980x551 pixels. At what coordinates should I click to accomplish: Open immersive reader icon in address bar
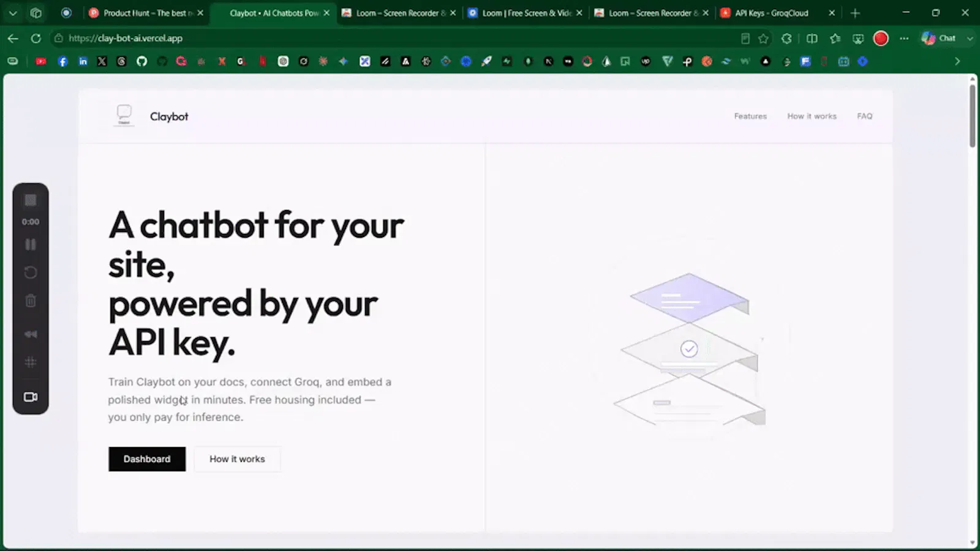pos(745,39)
